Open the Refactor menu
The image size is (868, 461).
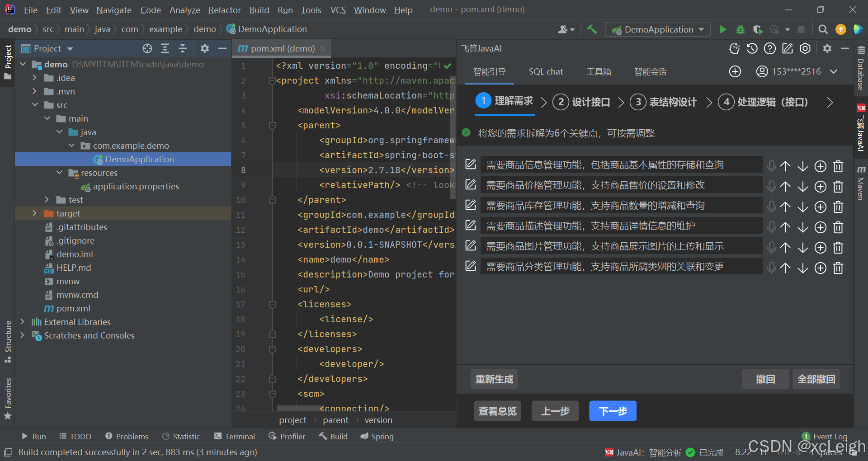[x=224, y=9]
